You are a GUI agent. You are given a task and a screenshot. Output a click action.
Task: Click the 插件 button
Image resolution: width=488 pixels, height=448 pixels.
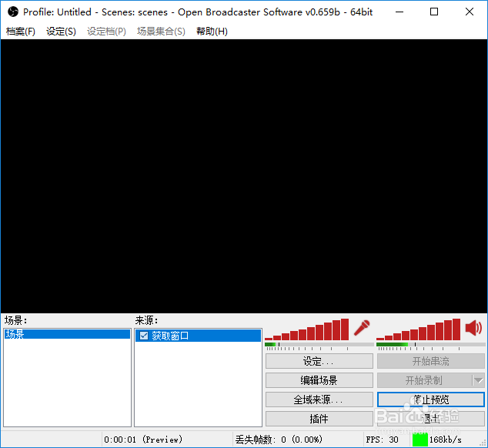[319, 419]
